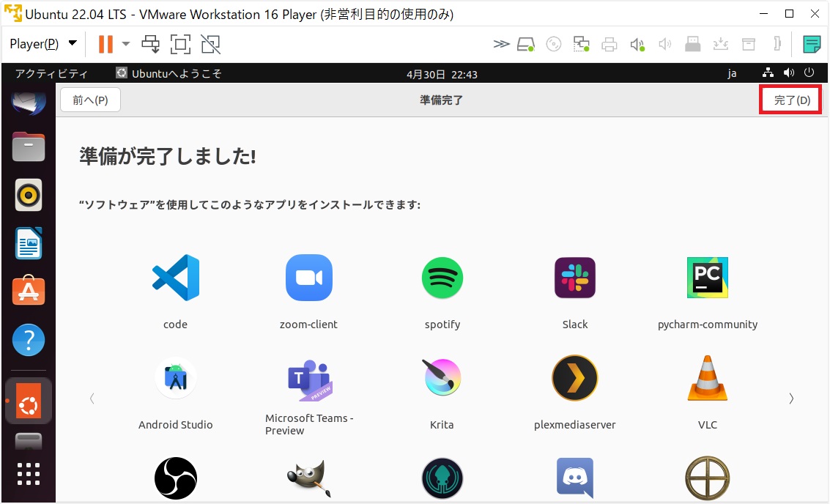
Task: Expand the power options arrow beside pause
Action: pyautogui.click(x=126, y=44)
